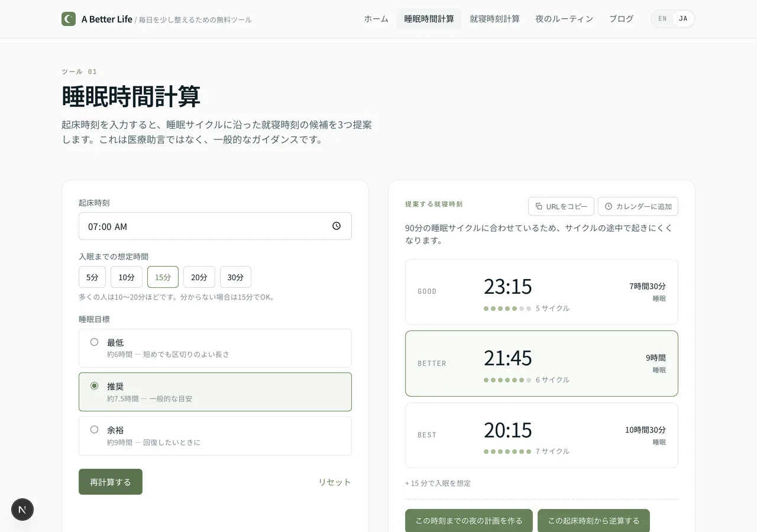Switch language to EN

pyautogui.click(x=662, y=19)
